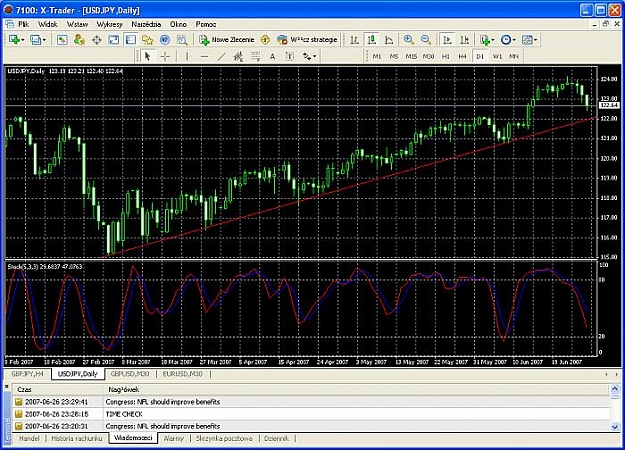The image size is (625, 450).
Task: Open the Wykresy menu
Action: [110, 24]
